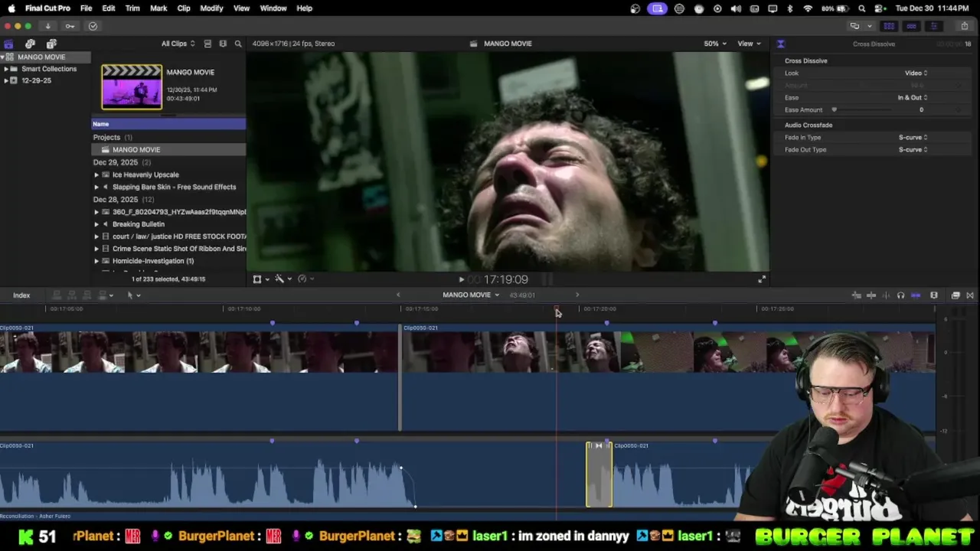Open MANGO MOVIE timeline history dropdown
The height and width of the screenshot is (551, 980).
point(471,295)
